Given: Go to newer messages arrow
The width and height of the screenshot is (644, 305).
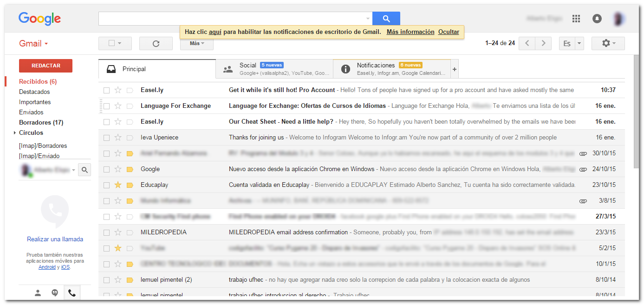Looking at the screenshot, I should click(527, 43).
